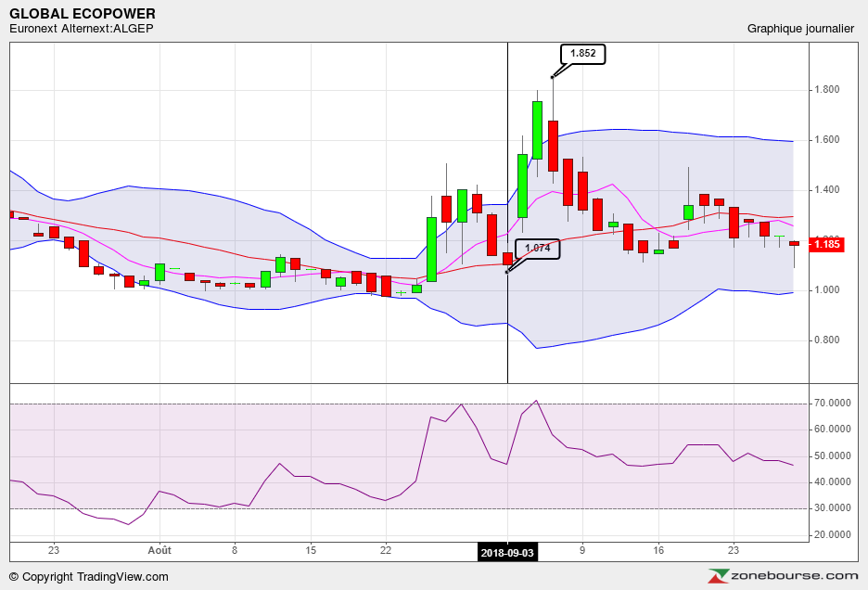Click the 30.0000 RSI axis label

[832, 508]
